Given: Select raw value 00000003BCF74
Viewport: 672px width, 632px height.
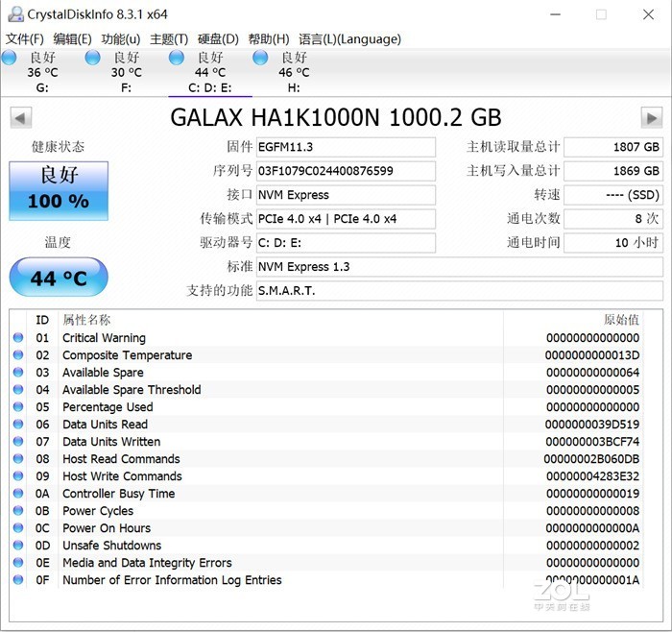Looking at the screenshot, I should [592, 441].
